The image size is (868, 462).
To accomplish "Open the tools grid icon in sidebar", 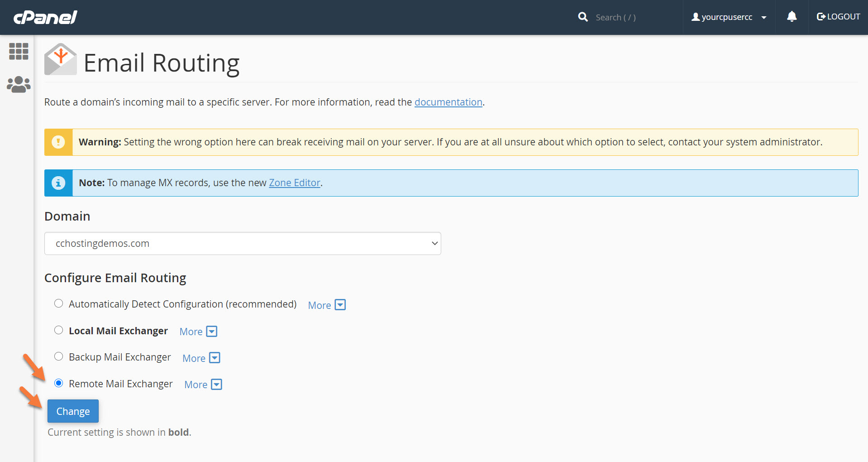I will (x=19, y=51).
